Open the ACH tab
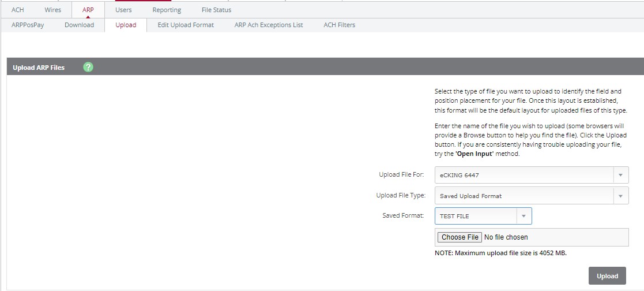644x291 pixels. 18,10
